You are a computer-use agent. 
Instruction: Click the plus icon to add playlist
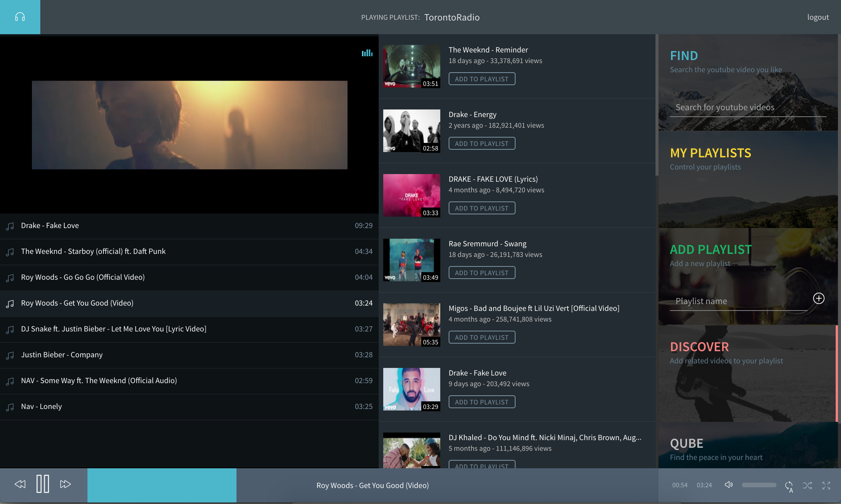coord(819,298)
